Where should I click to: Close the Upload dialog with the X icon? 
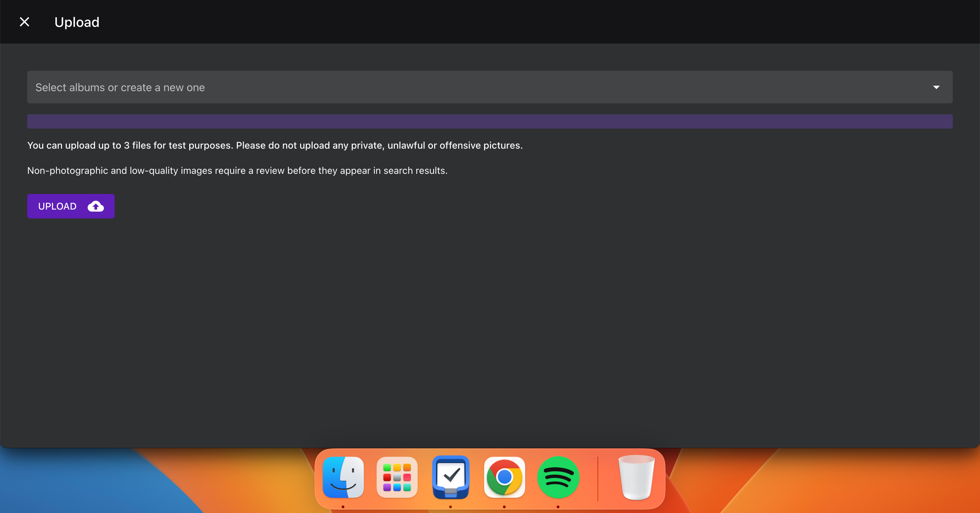coord(24,22)
